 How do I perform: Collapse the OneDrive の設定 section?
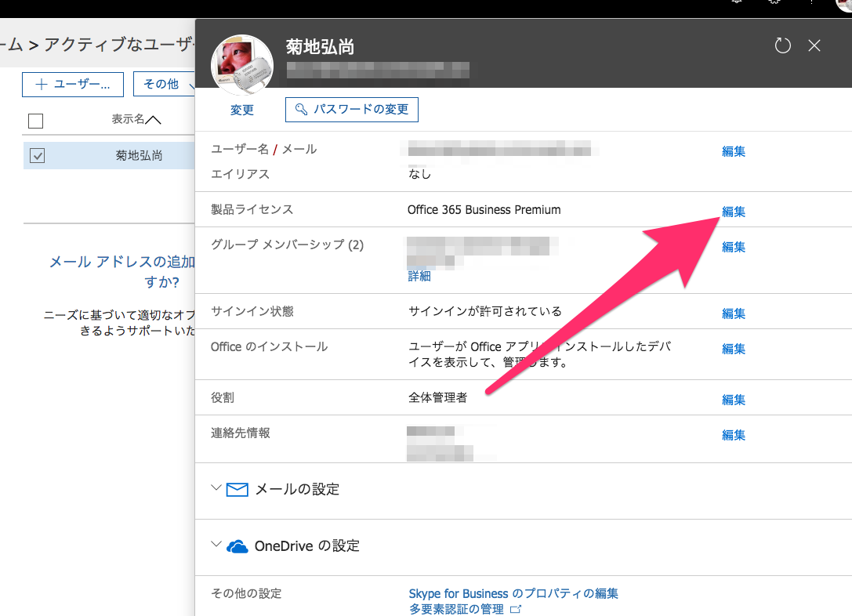(215, 545)
